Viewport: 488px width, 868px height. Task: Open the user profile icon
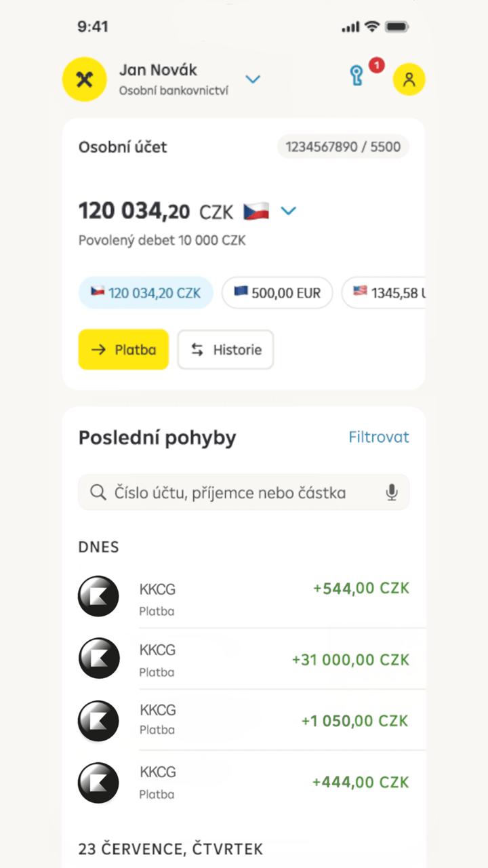point(409,79)
